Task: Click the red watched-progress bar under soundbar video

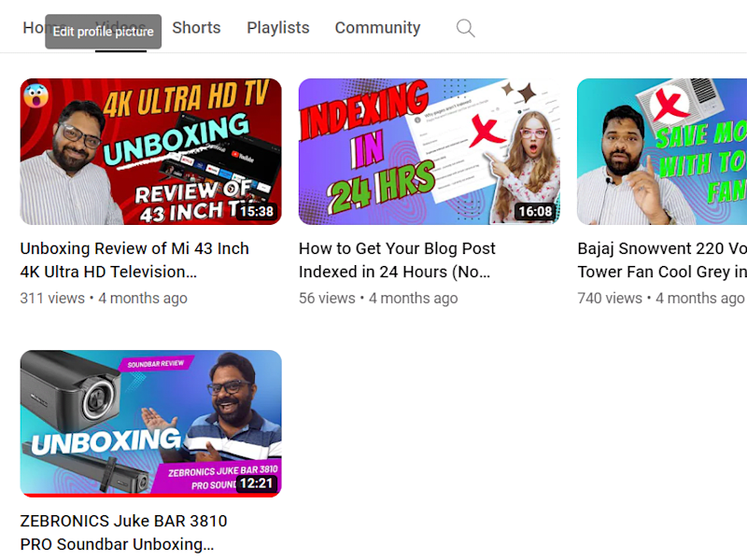Action: [x=150, y=496]
